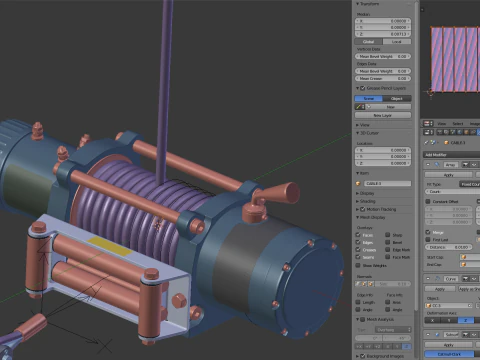
Task: Click the Subsurf modifier type icon
Action: (x=437, y=334)
